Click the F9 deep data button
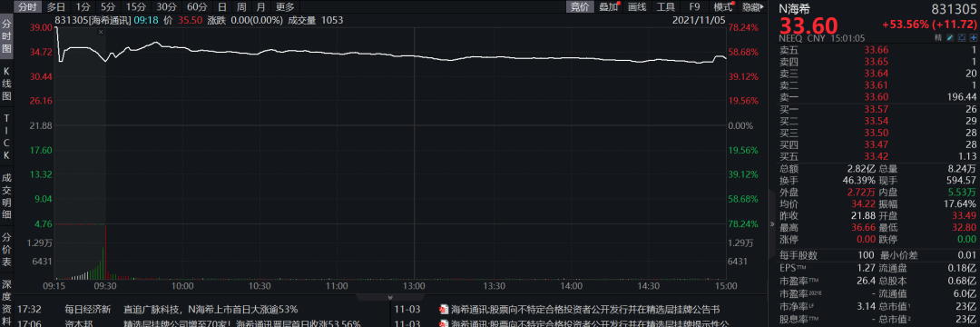 (x=694, y=7)
